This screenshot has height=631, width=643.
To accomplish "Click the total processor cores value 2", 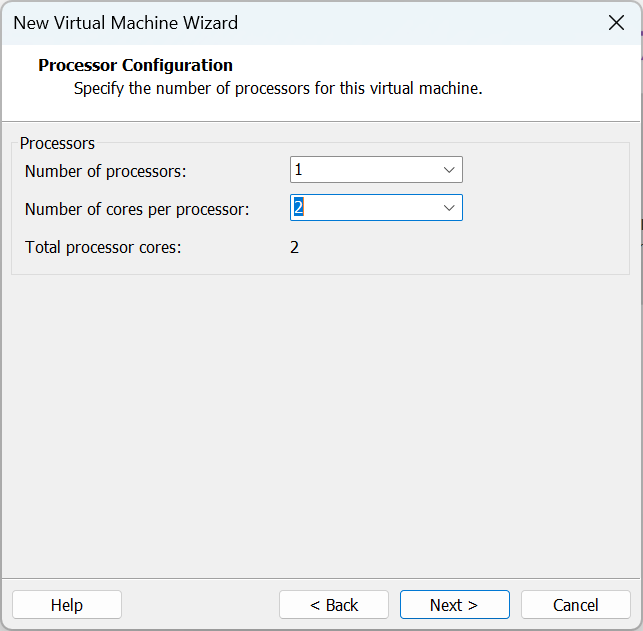I will 295,247.
